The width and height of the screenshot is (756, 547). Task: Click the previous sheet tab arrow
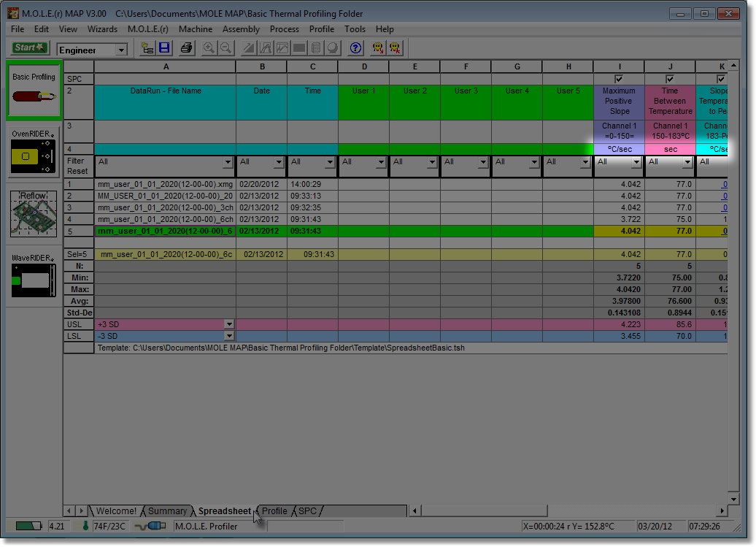pyautogui.click(x=69, y=510)
